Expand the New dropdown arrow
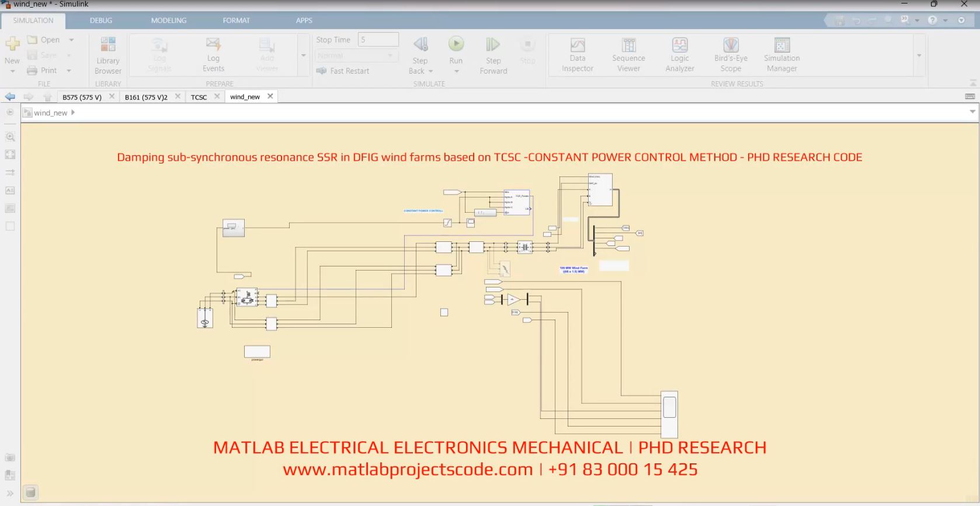The width and height of the screenshot is (980, 506). pyautogui.click(x=12, y=71)
